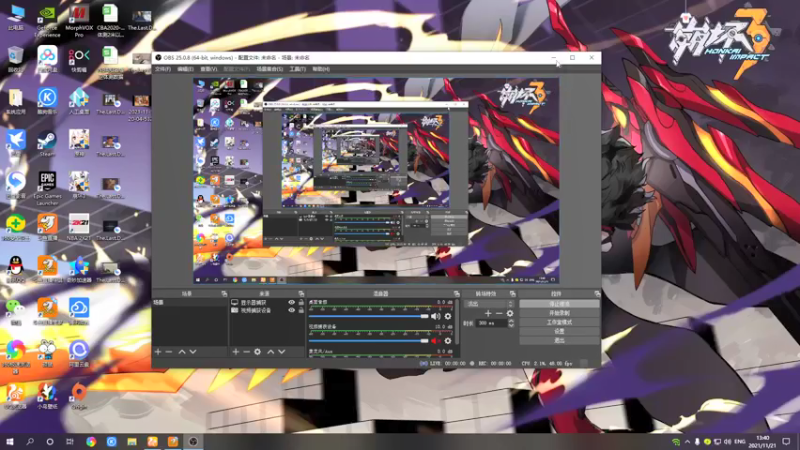Viewport: 800px width, 450px height.
Task: Pop out the 混音器 panel dock icon
Action: pyautogui.click(x=456, y=294)
